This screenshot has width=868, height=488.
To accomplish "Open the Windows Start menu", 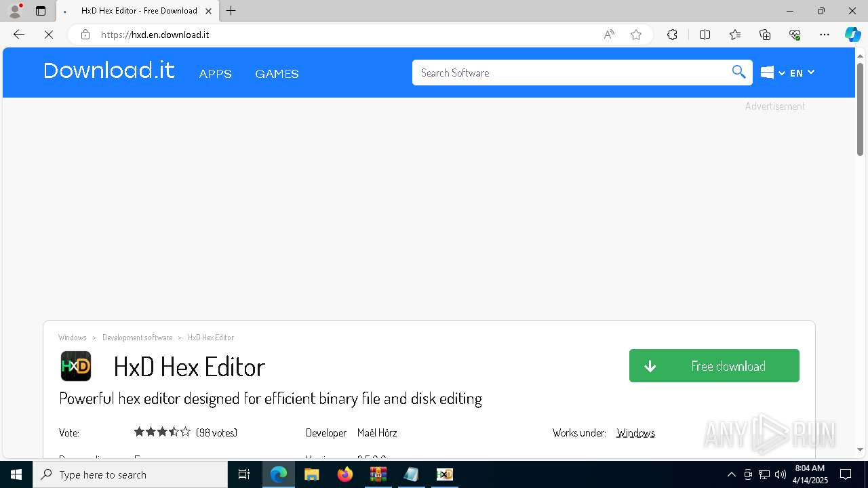I will [16, 474].
